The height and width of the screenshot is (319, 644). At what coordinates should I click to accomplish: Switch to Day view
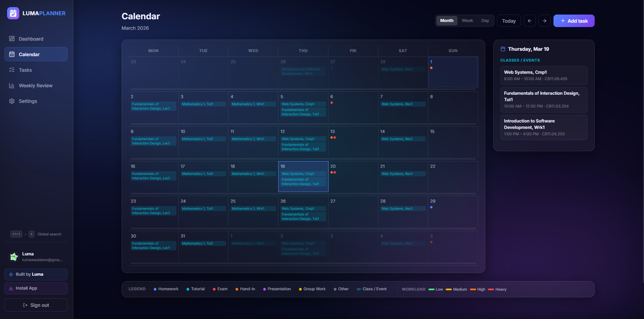(485, 20)
